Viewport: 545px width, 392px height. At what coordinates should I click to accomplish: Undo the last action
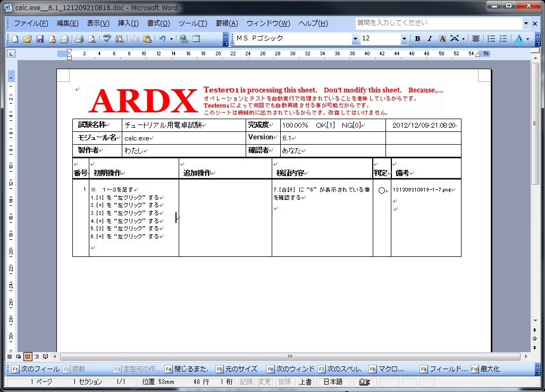(x=162, y=39)
